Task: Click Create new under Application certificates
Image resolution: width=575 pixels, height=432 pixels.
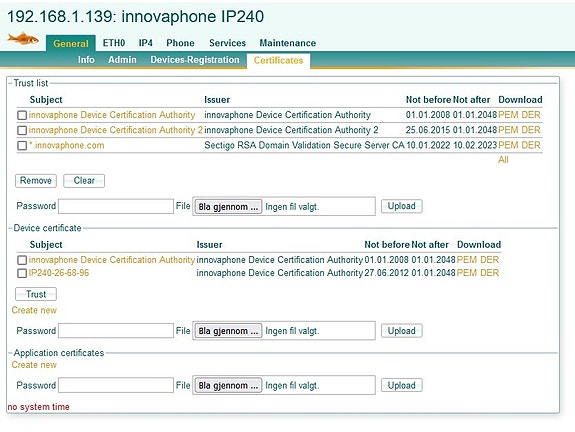Action: (x=34, y=365)
